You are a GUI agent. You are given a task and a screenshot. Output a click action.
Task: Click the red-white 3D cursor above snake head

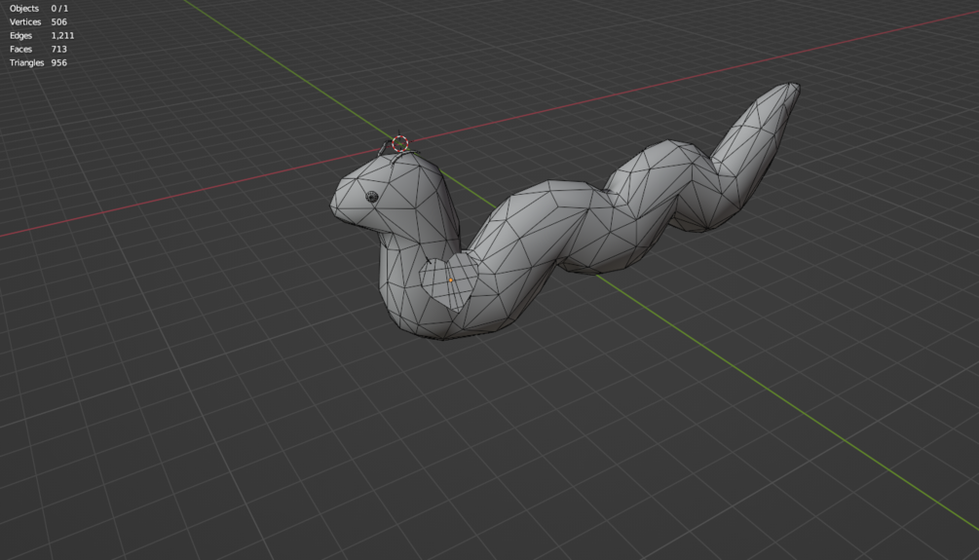[x=400, y=143]
